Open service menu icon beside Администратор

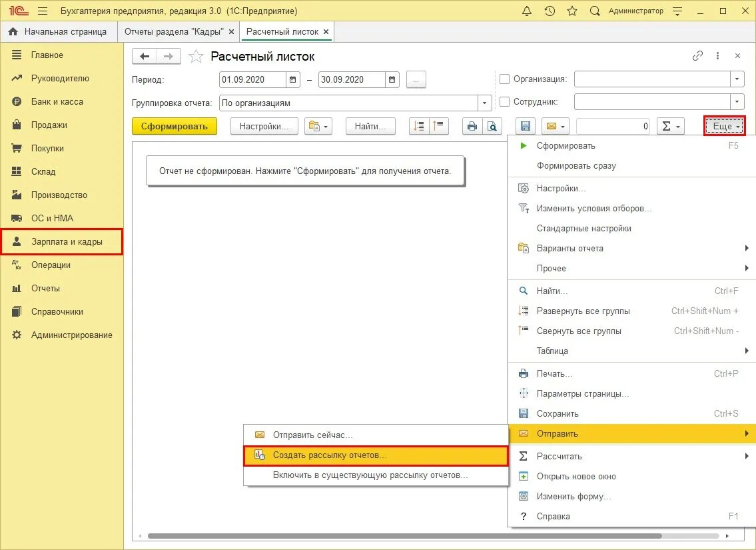[677, 11]
